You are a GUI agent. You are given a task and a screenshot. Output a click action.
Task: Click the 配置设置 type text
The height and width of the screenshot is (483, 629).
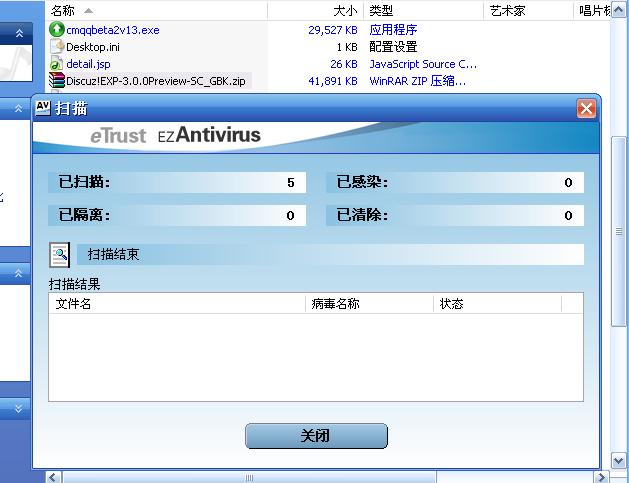tap(393, 47)
